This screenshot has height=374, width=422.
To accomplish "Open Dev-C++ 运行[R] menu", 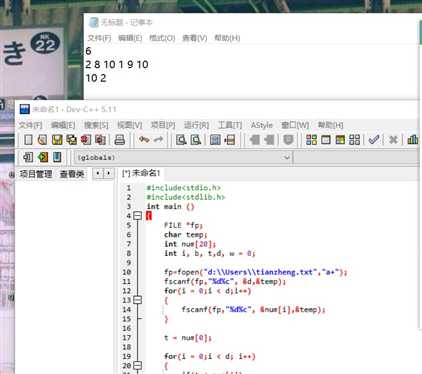I will (196, 125).
